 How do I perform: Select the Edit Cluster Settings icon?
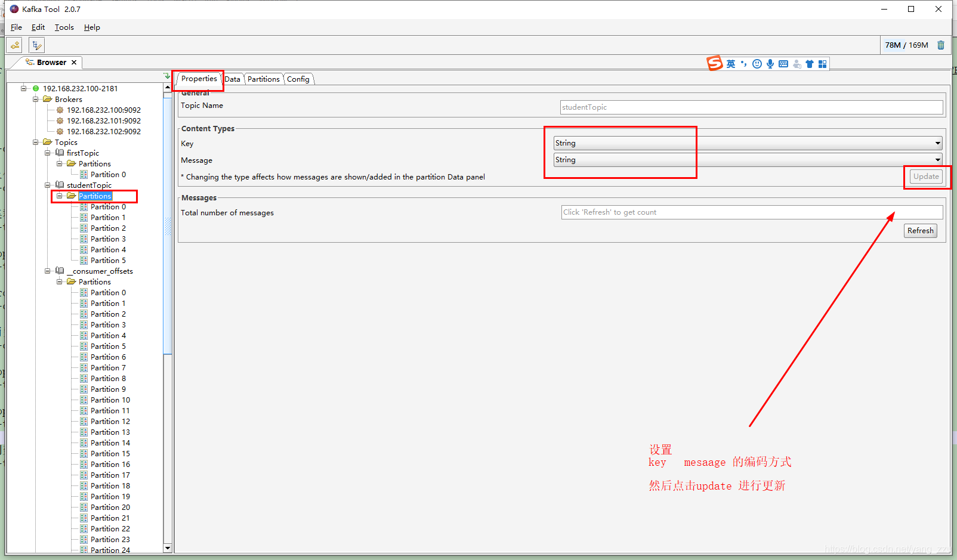(x=36, y=45)
